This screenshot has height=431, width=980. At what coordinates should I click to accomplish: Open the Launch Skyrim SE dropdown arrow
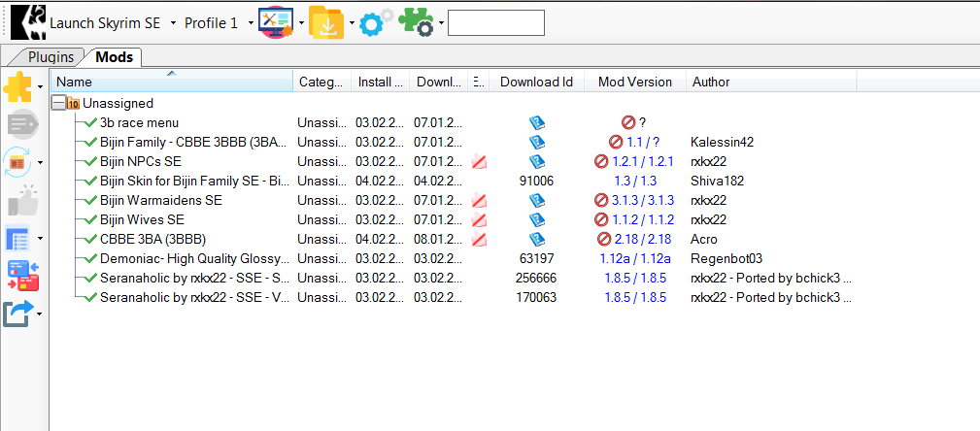173,22
